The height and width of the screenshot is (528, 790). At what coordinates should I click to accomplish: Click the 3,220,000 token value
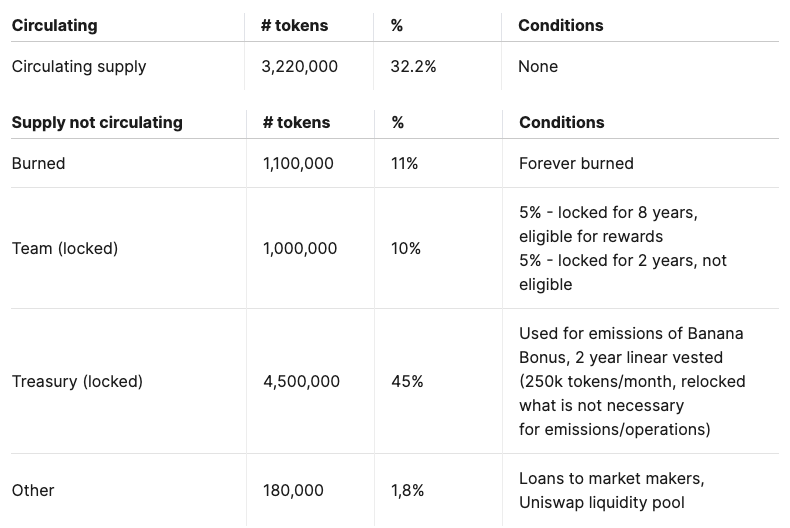[299, 67]
